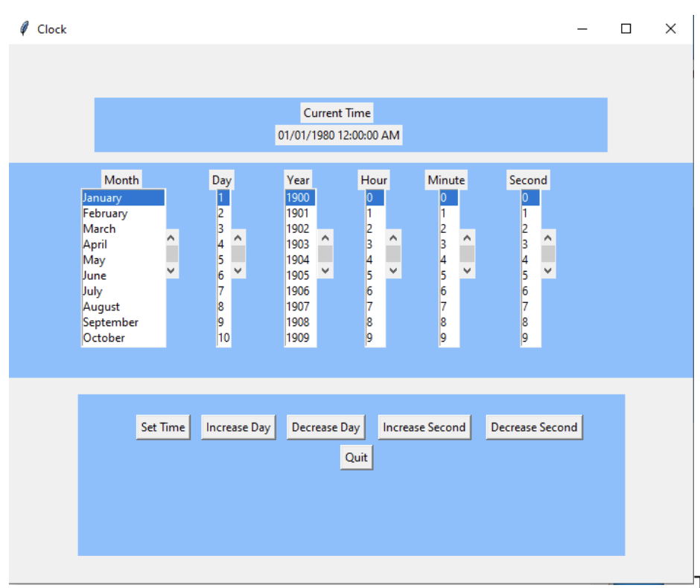Select minute 8 in the Minute list
The width and height of the screenshot is (700, 588).
coord(443,322)
